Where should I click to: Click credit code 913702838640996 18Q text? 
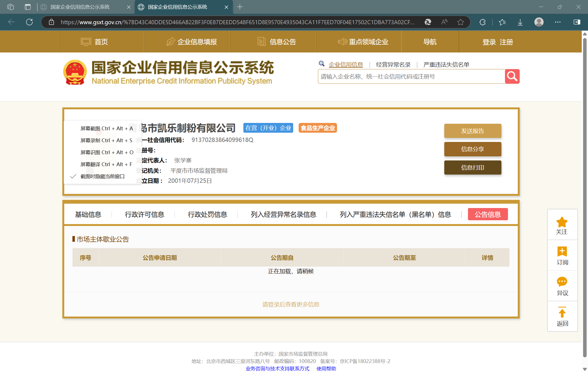[222, 140]
